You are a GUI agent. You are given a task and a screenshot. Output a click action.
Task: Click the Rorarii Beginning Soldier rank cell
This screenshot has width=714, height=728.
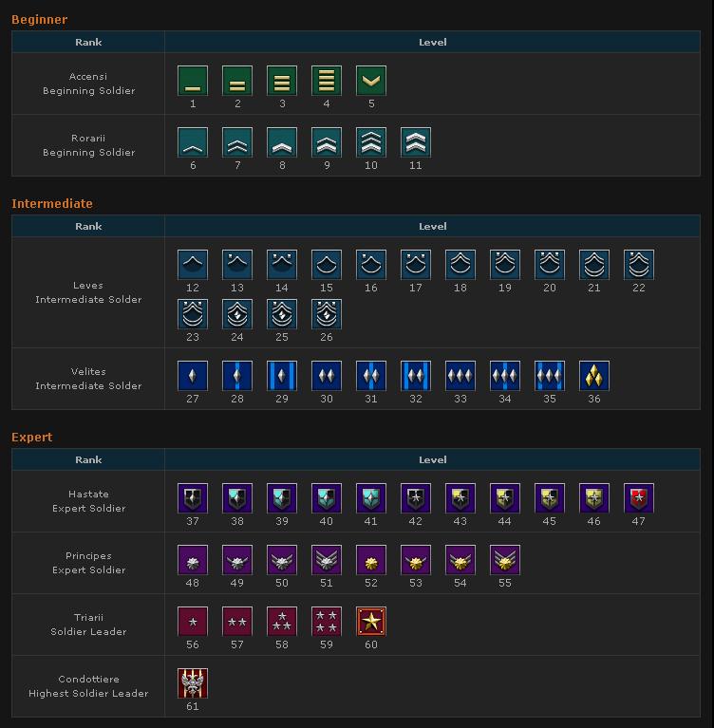(x=88, y=145)
